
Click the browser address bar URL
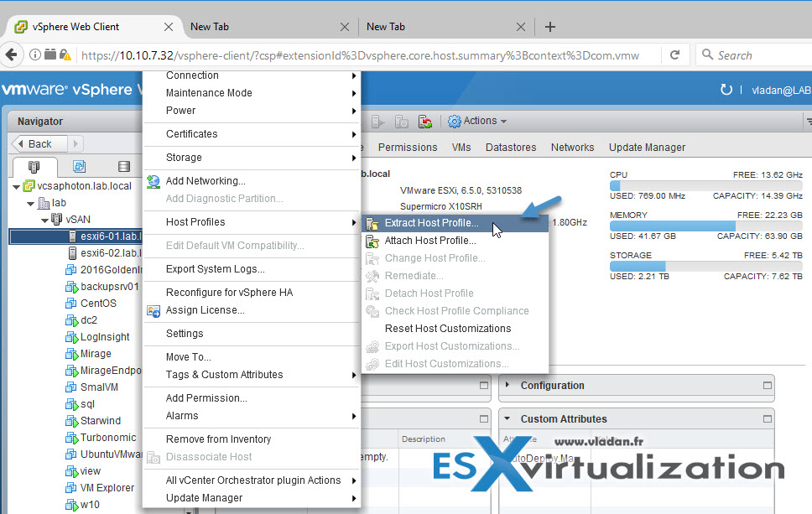click(x=360, y=55)
